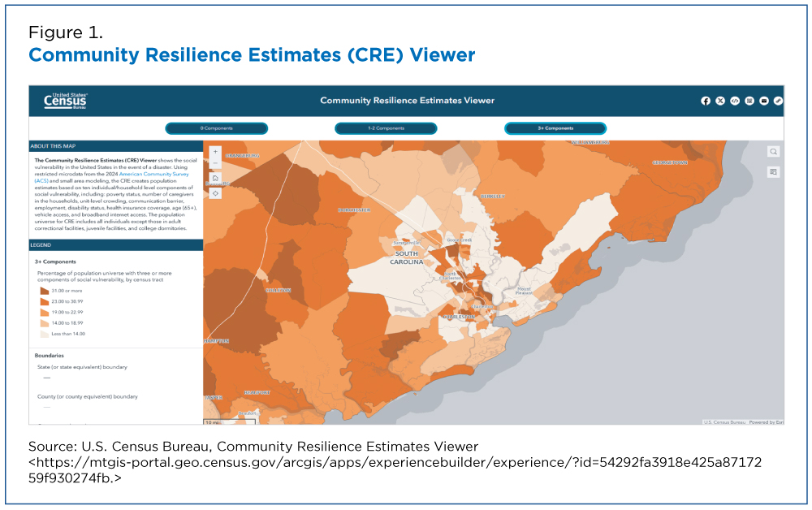Reset map to home extent
Screen dimensions: 812x510
point(215,178)
